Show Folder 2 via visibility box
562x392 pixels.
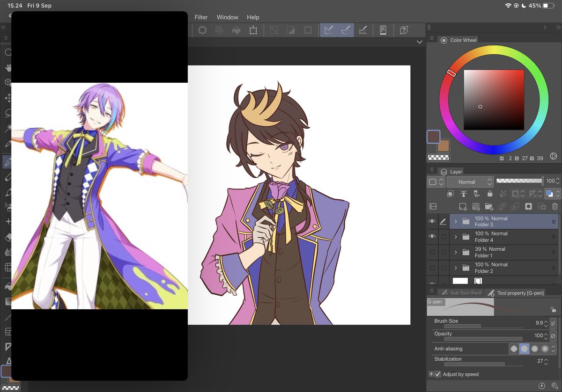pos(432,268)
